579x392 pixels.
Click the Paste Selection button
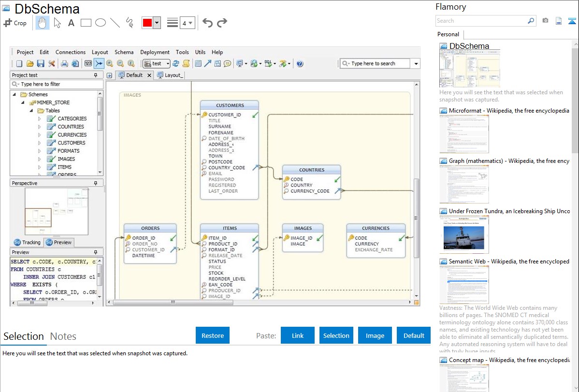click(x=336, y=335)
